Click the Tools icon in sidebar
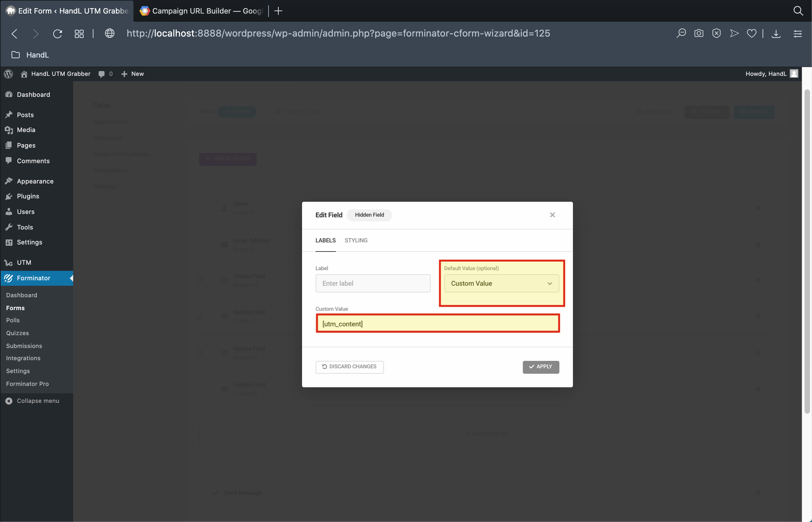This screenshot has height=522, width=812. [x=9, y=227]
